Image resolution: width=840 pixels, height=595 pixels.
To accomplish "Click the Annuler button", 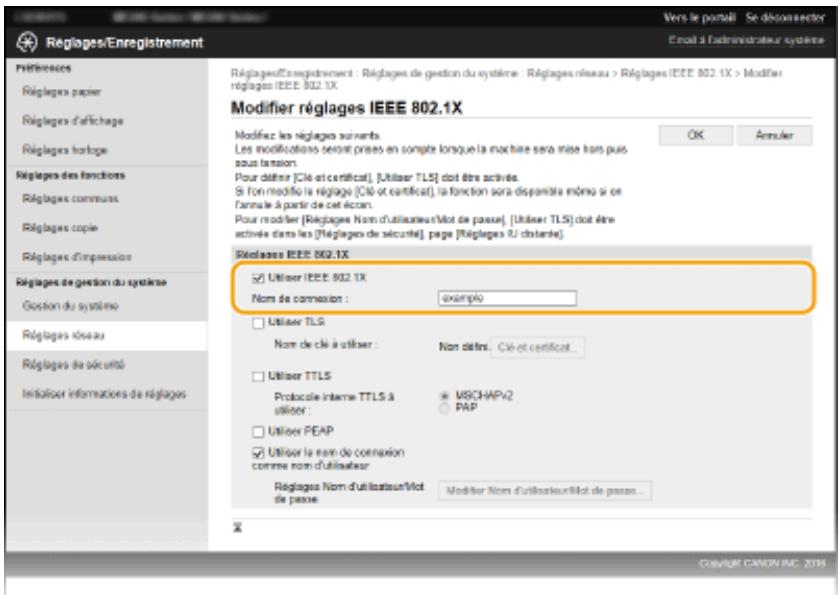I will click(774, 135).
